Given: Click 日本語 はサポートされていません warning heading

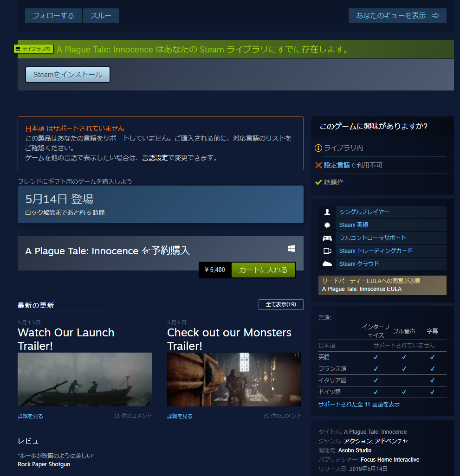Looking at the screenshot, I should pos(75,129).
